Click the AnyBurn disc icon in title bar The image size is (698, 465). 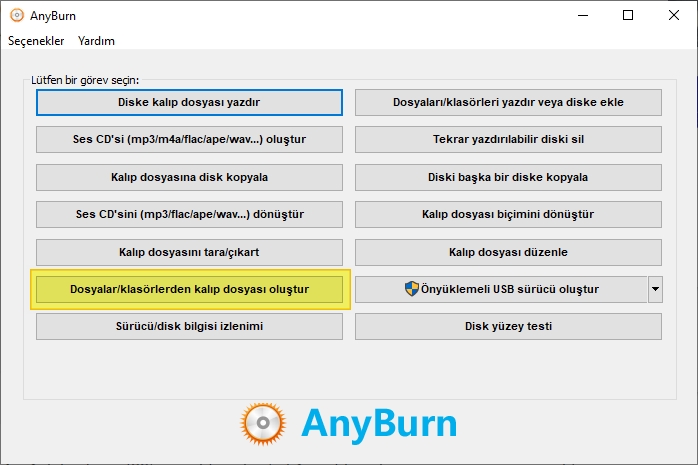16,15
